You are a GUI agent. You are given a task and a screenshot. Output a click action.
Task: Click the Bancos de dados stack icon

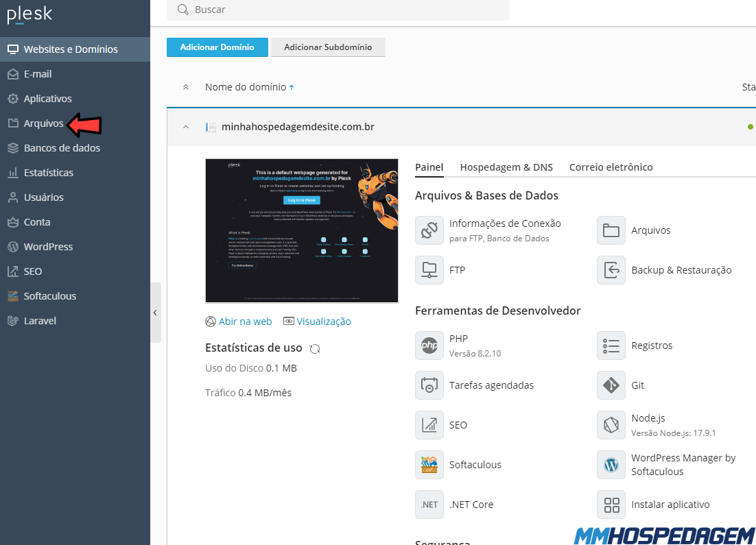(x=13, y=148)
